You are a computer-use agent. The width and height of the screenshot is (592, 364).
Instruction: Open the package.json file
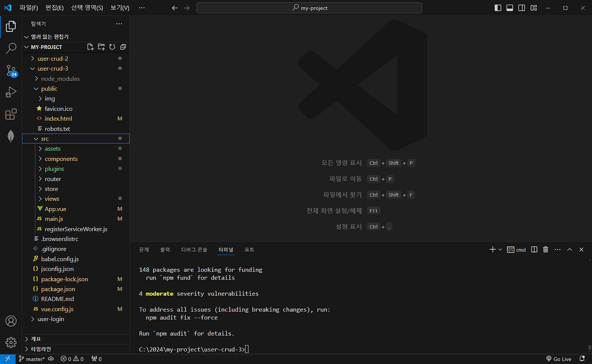[x=76, y=289]
